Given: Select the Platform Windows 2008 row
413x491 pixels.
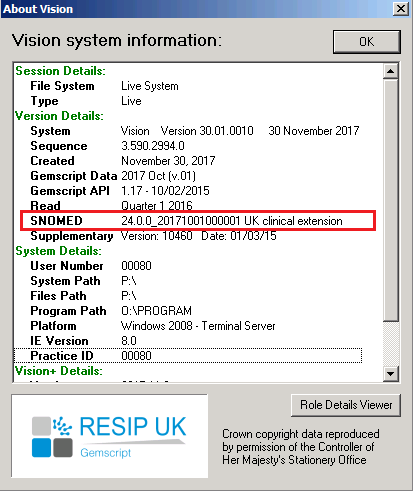Looking at the screenshot, I should pos(153,326).
